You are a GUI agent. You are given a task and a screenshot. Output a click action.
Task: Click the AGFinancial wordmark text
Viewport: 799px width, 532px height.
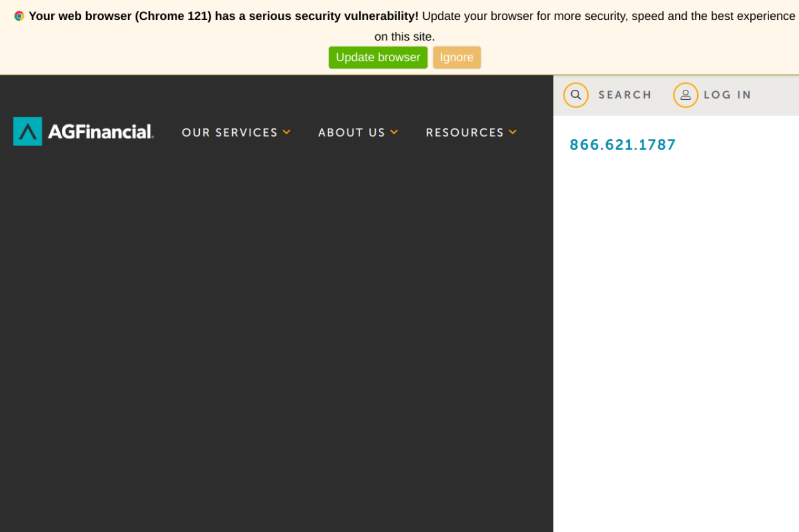click(x=100, y=132)
